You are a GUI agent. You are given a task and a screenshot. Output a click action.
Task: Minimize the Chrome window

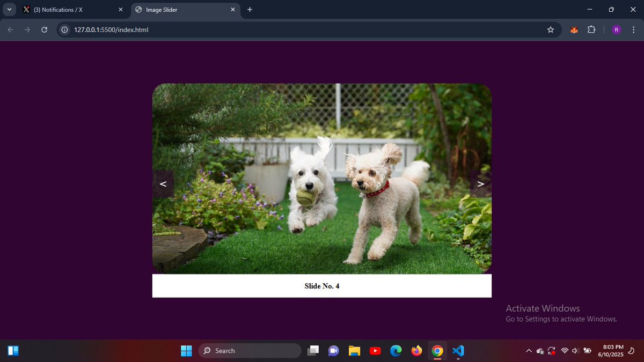pyautogui.click(x=590, y=10)
